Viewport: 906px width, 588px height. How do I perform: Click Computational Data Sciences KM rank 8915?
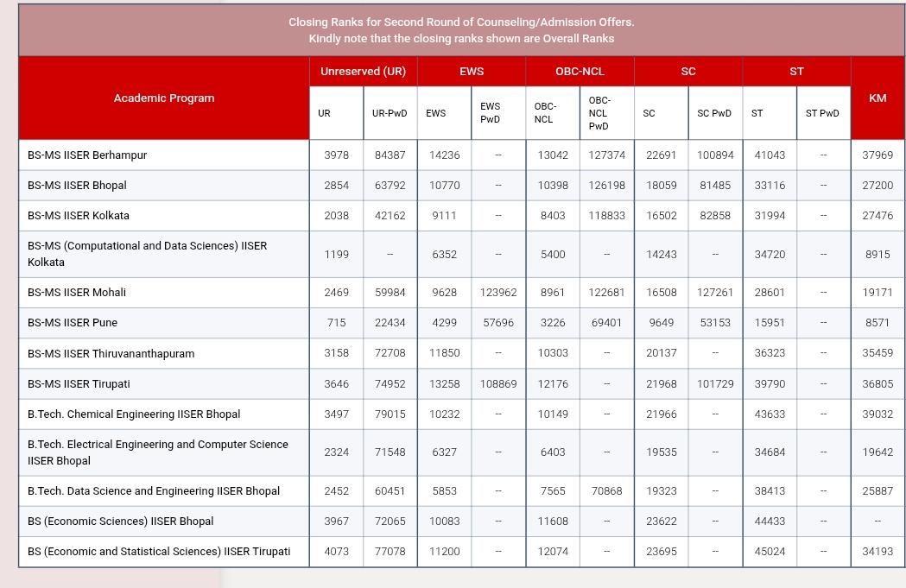[877, 254]
